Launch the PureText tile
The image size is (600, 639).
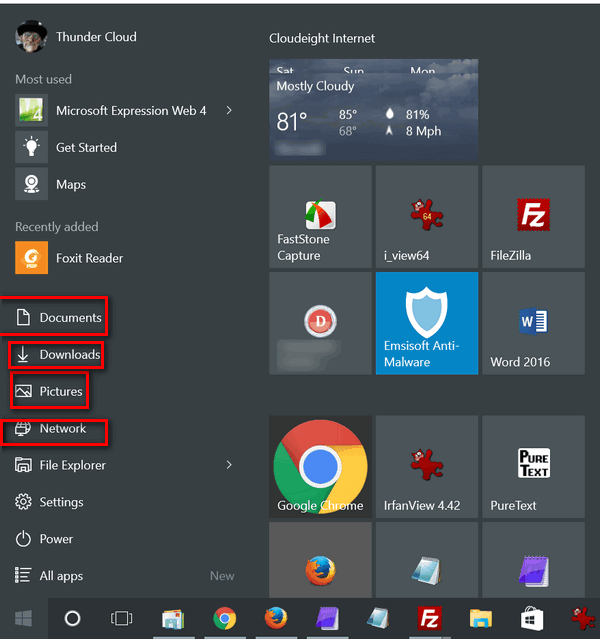[x=533, y=467]
